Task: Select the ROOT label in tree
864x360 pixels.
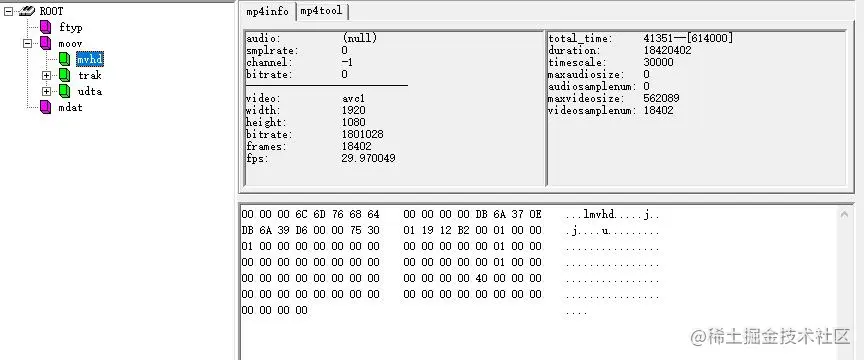Action: (52, 11)
